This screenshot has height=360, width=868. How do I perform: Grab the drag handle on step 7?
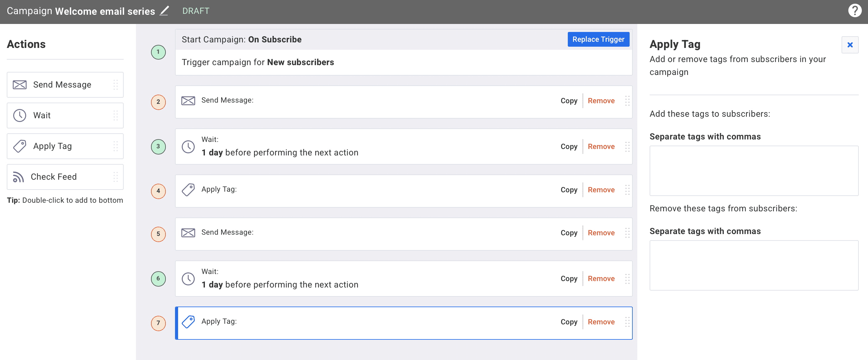627,322
